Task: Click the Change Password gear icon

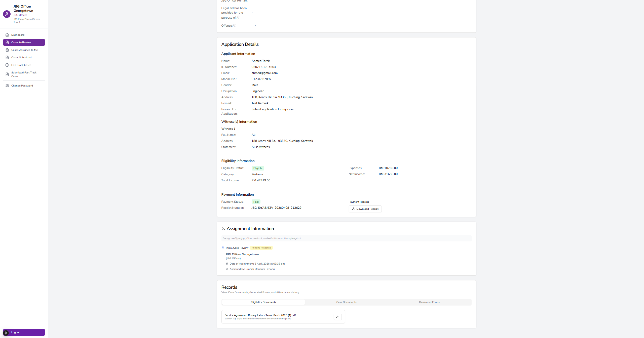Action: [x=7, y=86]
